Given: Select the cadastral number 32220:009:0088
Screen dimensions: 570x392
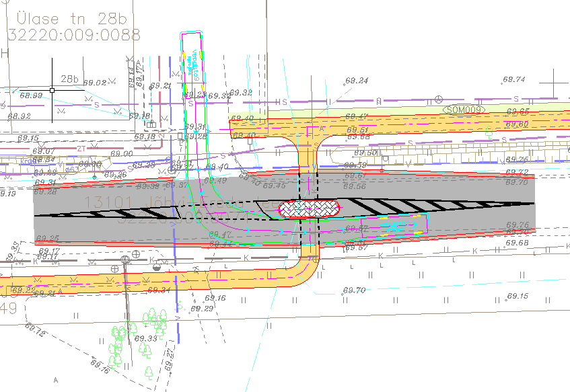Looking at the screenshot, I should 74,35.
